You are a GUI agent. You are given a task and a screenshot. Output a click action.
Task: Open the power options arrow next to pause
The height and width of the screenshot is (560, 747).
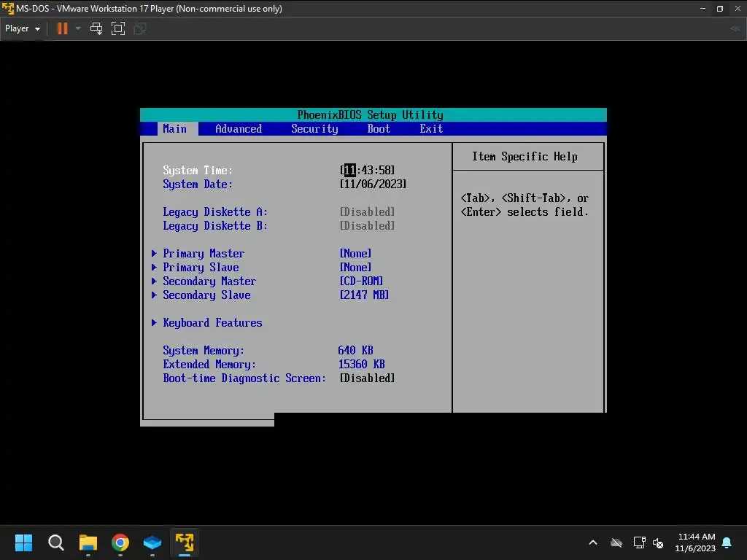point(78,28)
